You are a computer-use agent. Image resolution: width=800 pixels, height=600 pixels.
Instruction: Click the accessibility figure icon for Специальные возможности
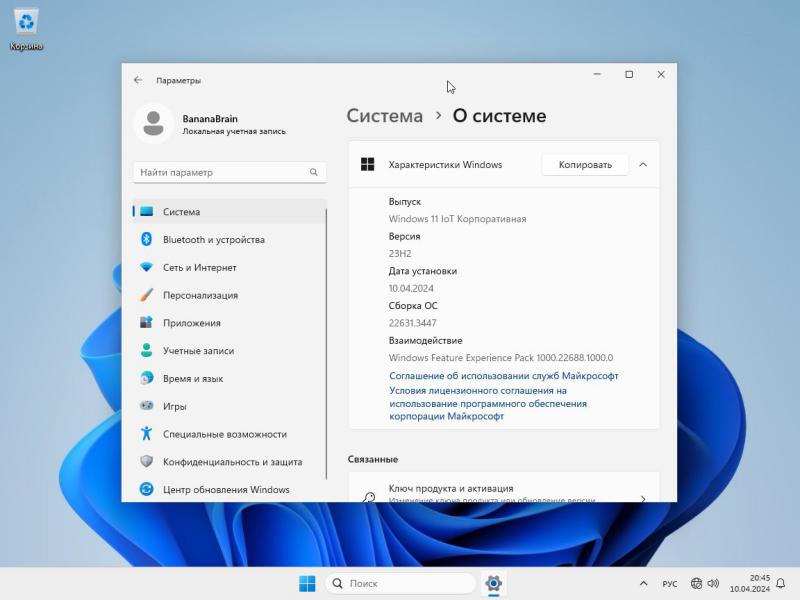(146, 433)
